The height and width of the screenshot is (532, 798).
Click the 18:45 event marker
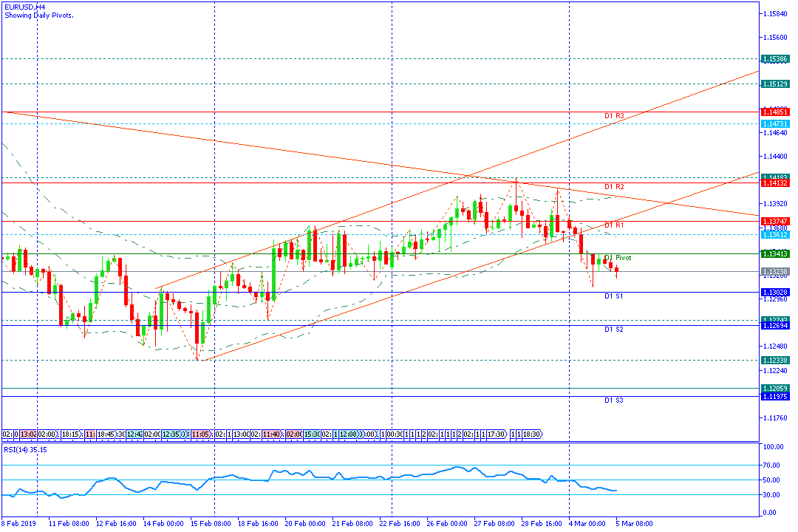[x=106, y=434]
